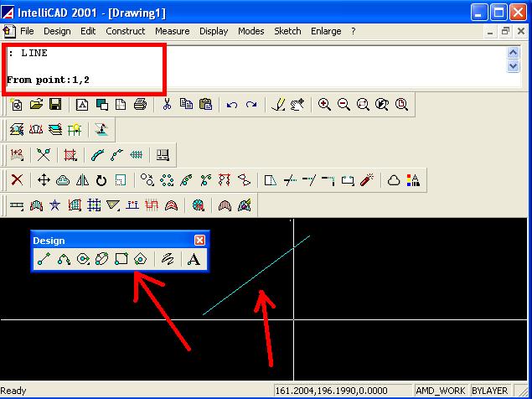Click the Open folder icon
The width and height of the screenshot is (532, 399).
click(36, 104)
